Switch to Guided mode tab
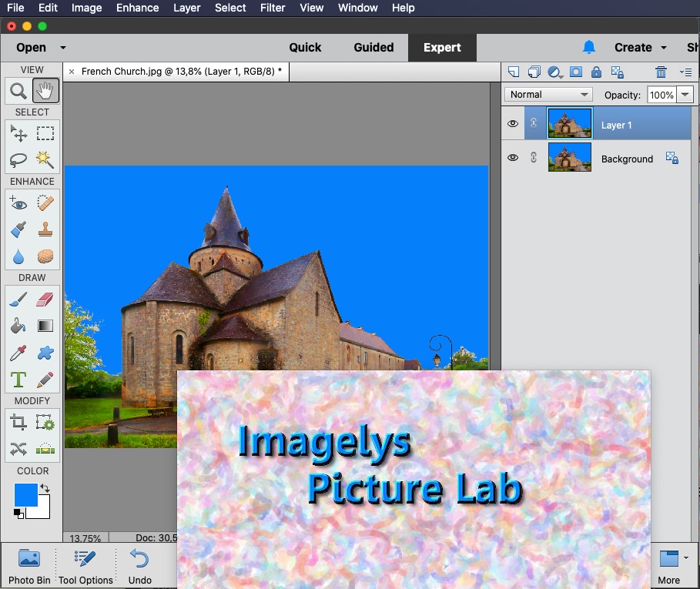The image size is (700, 589). pyautogui.click(x=373, y=47)
